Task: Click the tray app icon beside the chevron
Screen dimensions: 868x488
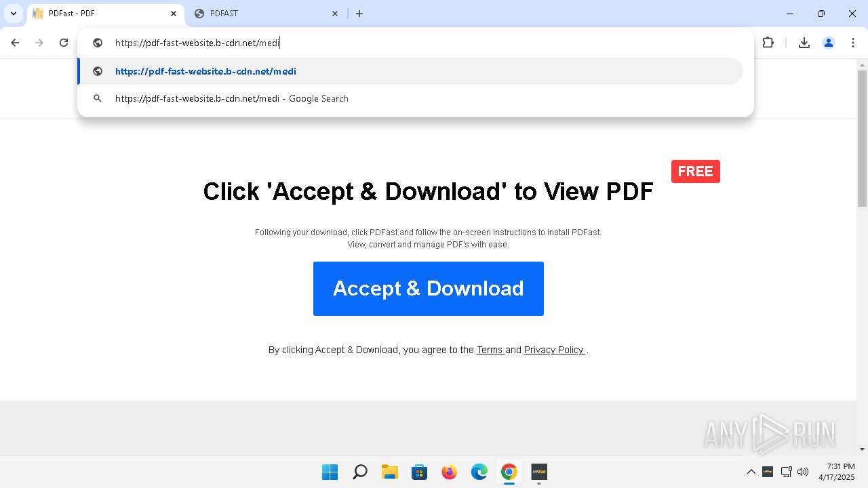Action: (768, 472)
